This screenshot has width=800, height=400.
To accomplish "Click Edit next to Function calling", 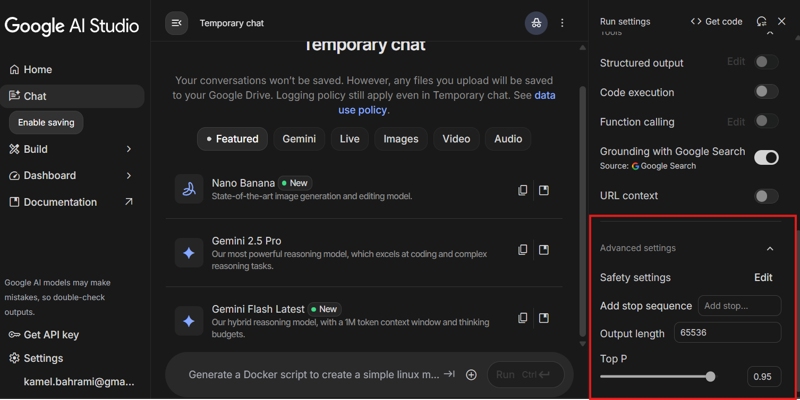I will (x=736, y=122).
